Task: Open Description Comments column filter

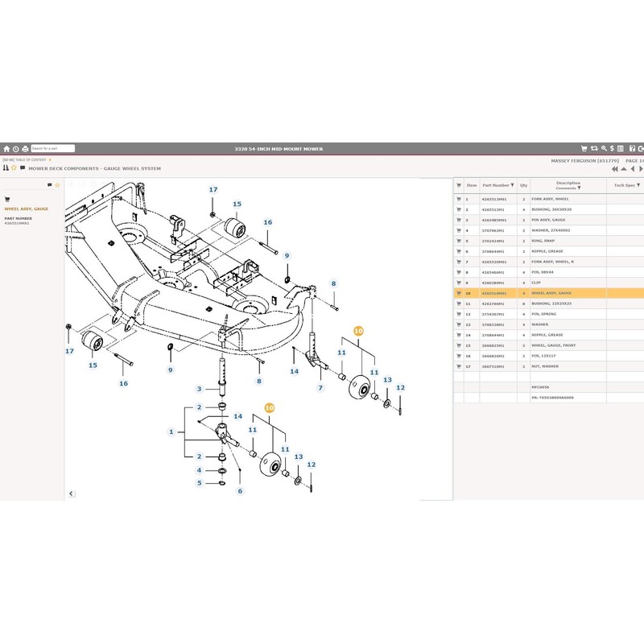Action: (x=580, y=188)
